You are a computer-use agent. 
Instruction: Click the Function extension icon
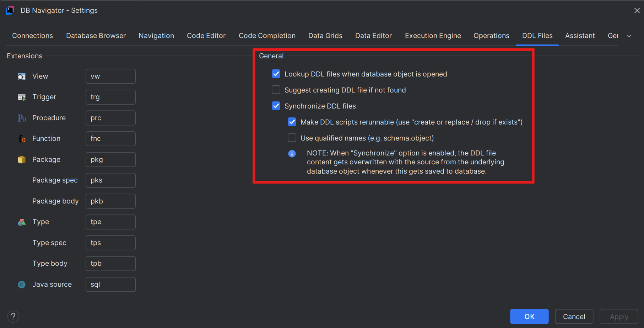coord(21,138)
